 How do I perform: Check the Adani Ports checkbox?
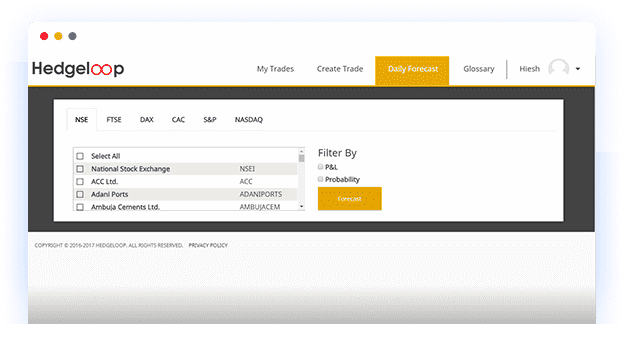(80, 194)
